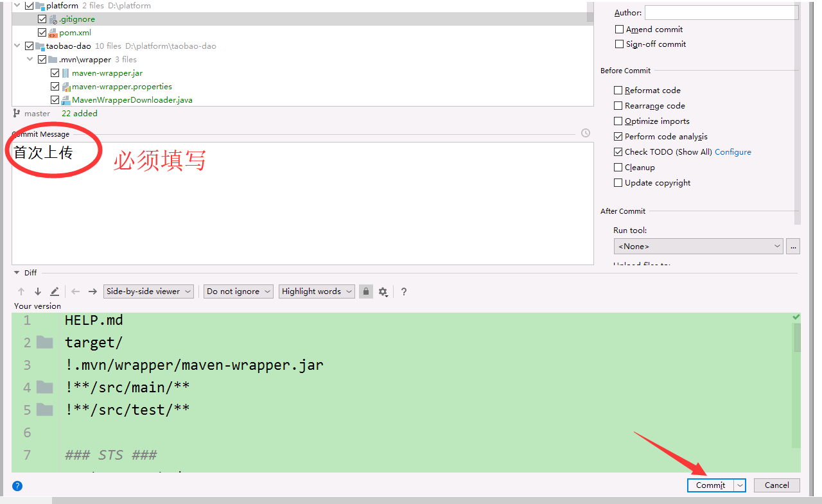Click the Cancel button
The image size is (822, 504).
point(777,485)
